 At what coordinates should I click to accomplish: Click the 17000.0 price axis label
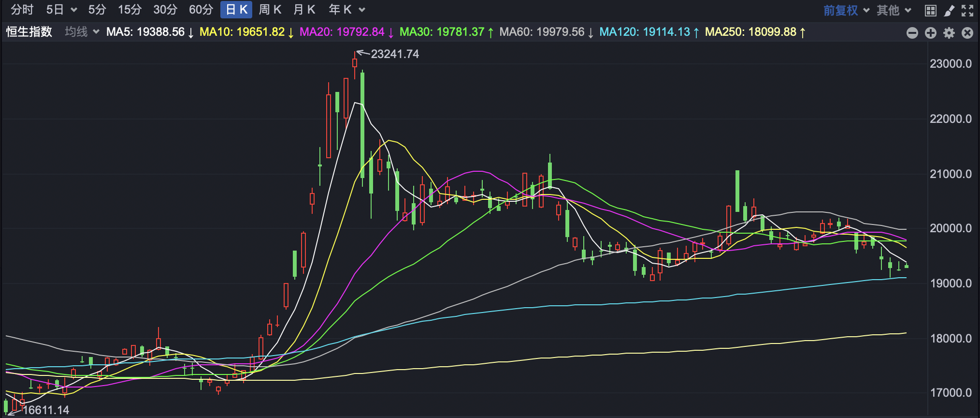(x=951, y=393)
